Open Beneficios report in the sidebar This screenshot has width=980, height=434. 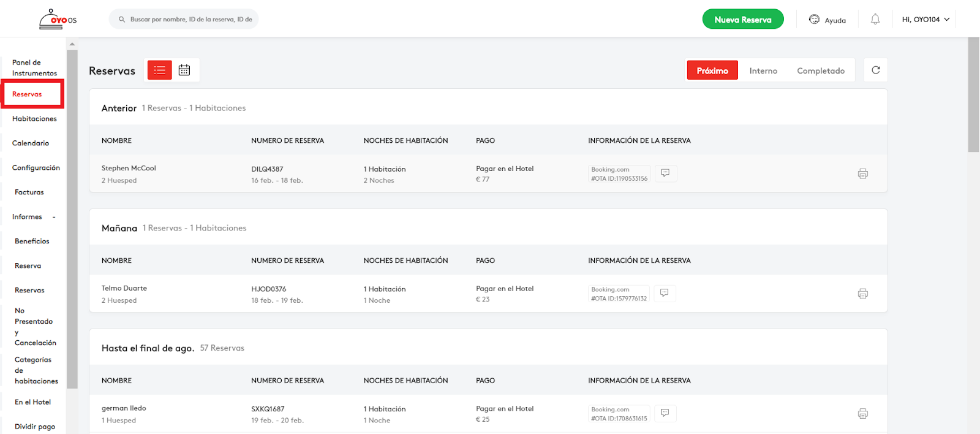coord(32,242)
